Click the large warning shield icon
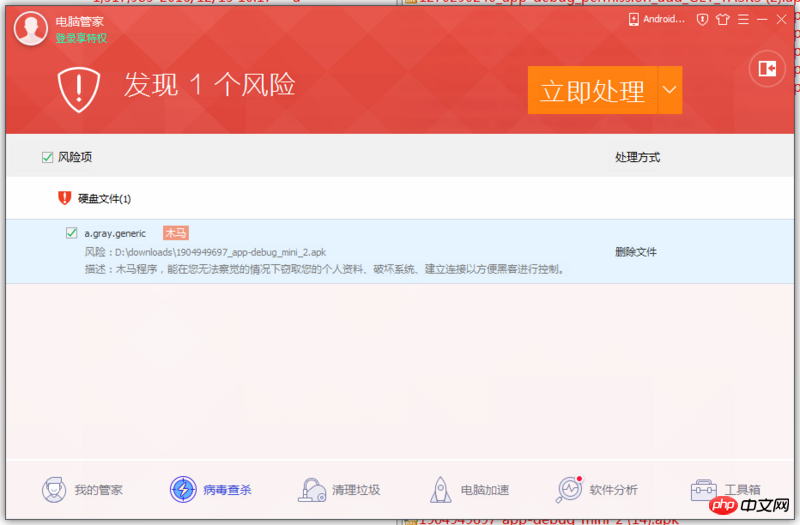This screenshot has width=800, height=525. click(79, 89)
